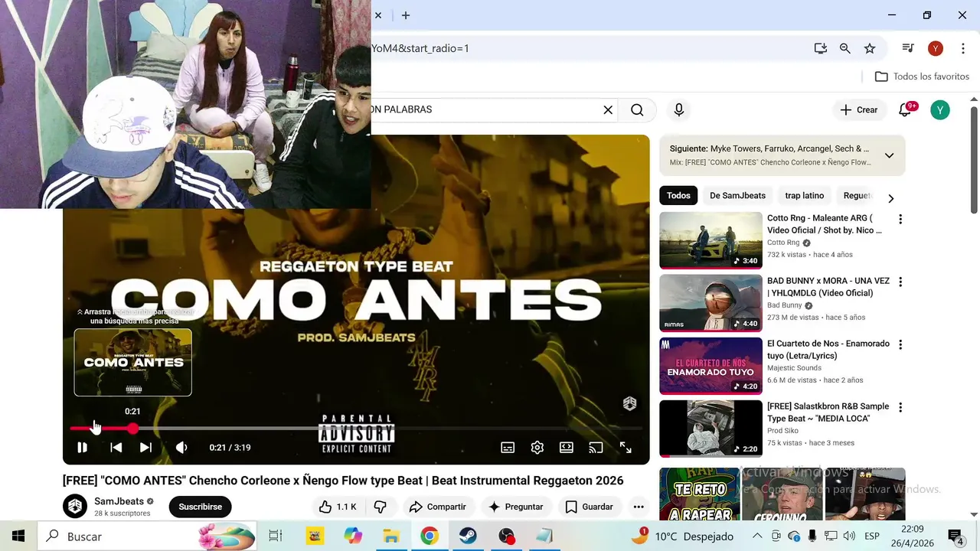Pause the video with the pause button

82,448
